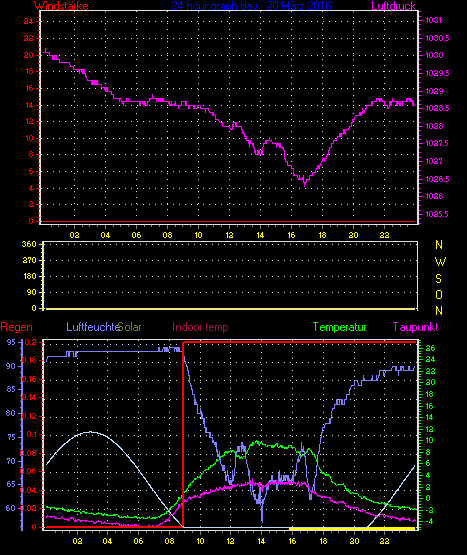
Task: Click wind direction scale value '90'
Action: [32, 292]
